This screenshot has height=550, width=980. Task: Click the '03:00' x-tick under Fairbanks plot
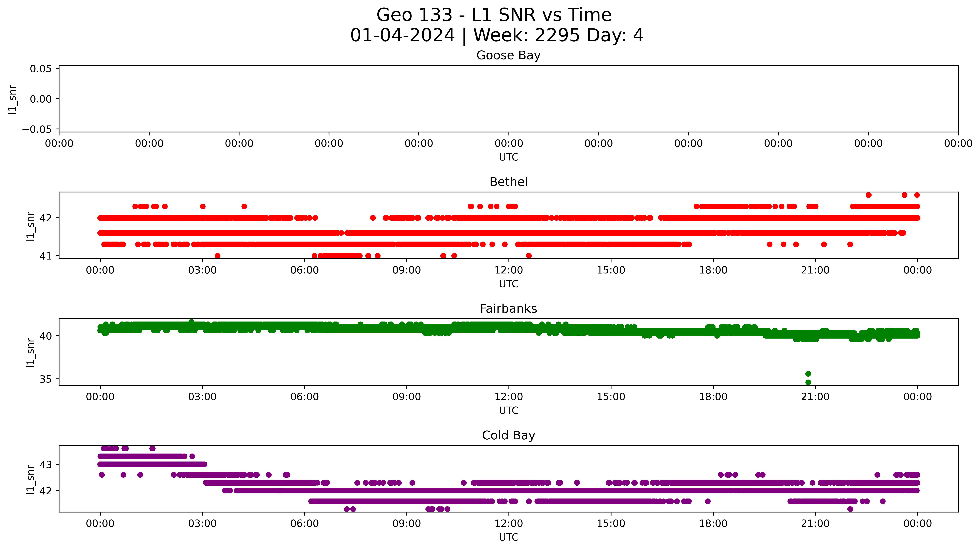point(202,397)
